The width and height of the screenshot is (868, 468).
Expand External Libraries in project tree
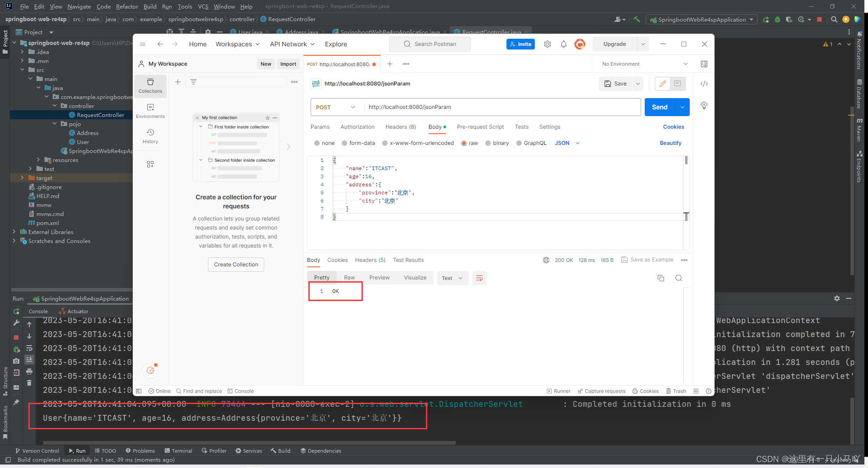pos(14,232)
